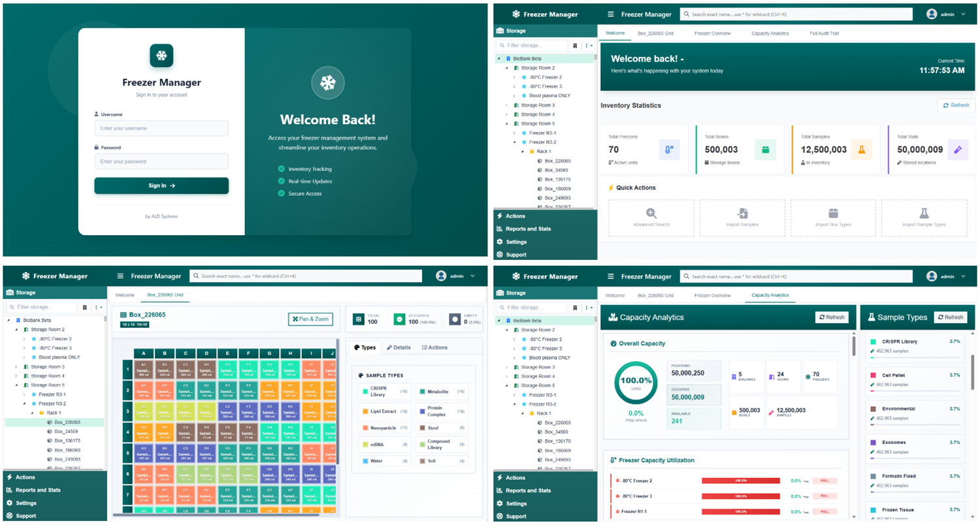Click the hamburger icon in the Capacity Analytics panel

pos(610,276)
